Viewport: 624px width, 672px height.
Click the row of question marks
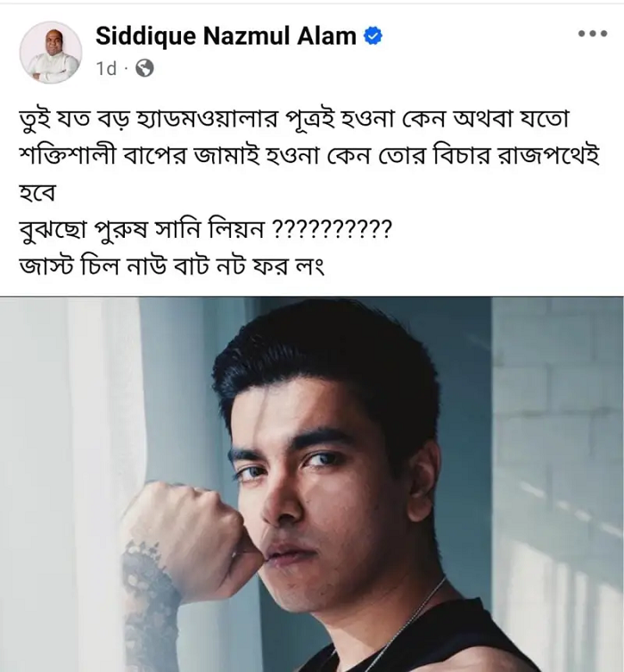333,229
